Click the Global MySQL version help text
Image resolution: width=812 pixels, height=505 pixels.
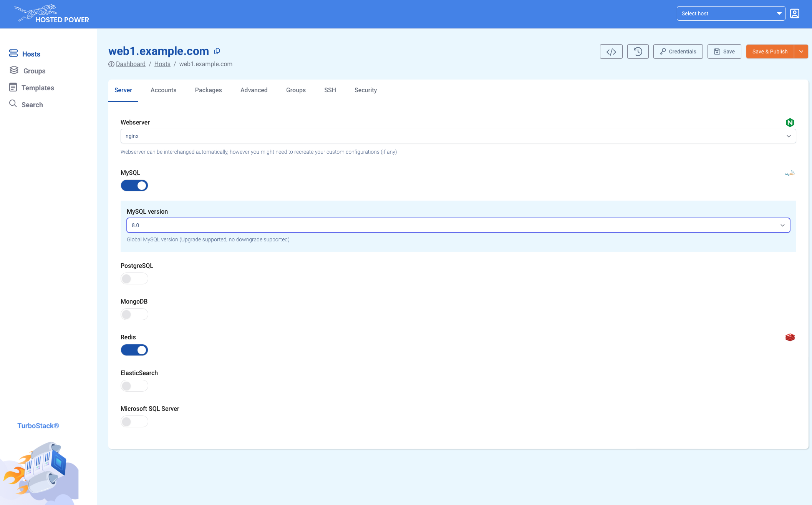coord(208,239)
